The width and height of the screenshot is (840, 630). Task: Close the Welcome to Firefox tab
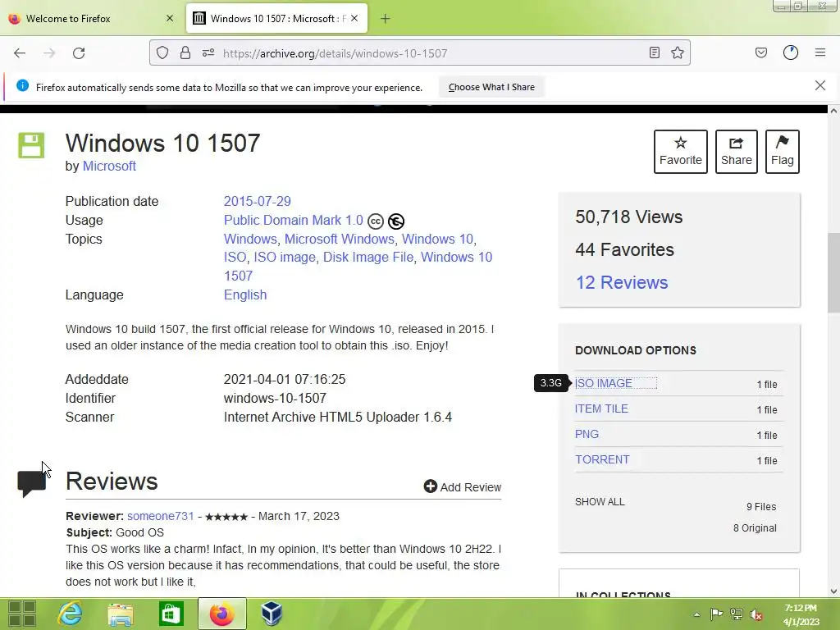170,18
